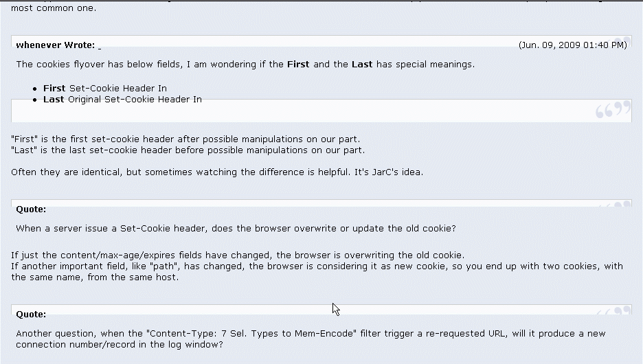Click the large quotation mark icon below the Last bullet
The width and height of the screenshot is (643, 364).
(613, 110)
